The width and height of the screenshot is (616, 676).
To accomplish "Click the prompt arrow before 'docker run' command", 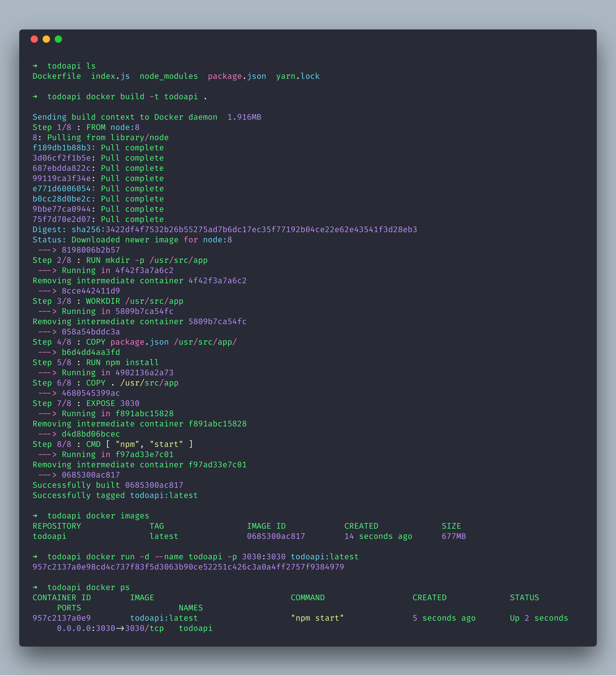I will [35, 557].
